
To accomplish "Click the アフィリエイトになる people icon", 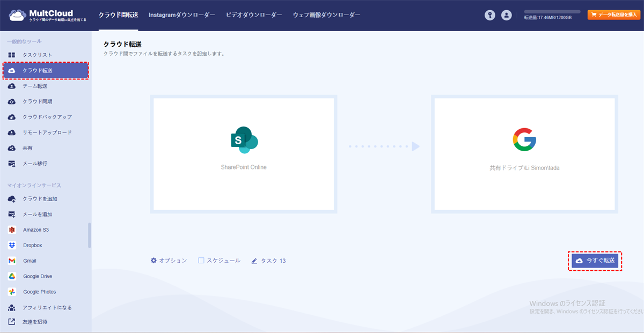I will tap(12, 308).
